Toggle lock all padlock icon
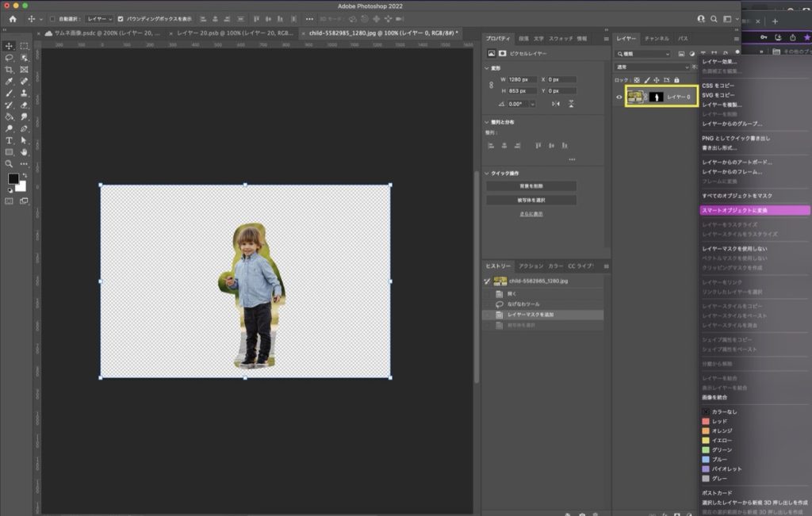Image resolution: width=812 pixels, height=516 pixels. tap(676, 80)
